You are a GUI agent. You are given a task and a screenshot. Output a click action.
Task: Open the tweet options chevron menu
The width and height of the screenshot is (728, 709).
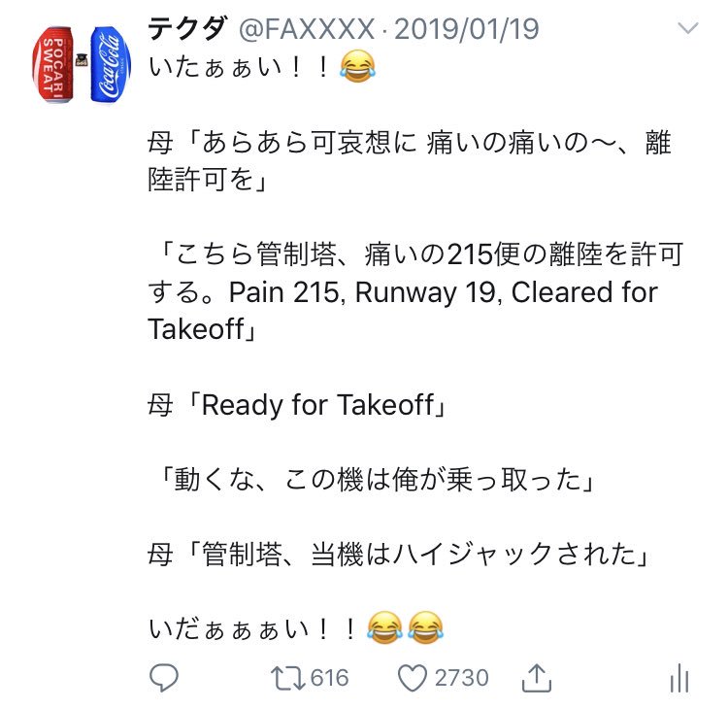point(688,28)
